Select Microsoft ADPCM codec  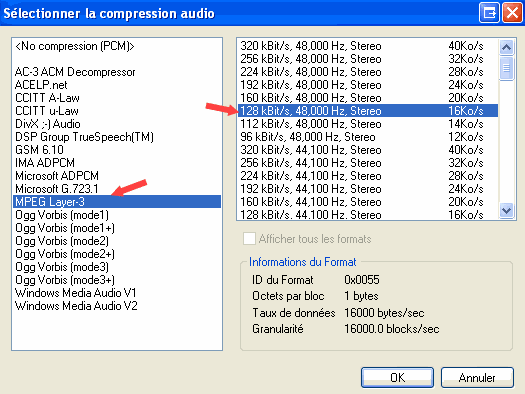pyautogui.click(x=117, y=176)
